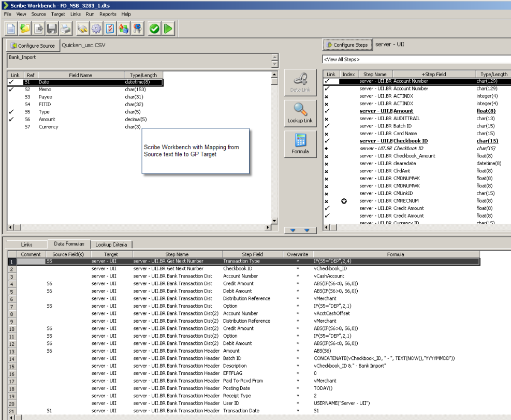This screenshot has width=511, height=420.
Task: Open settings gear toolbar icon
Action: [x=96, y=28]
